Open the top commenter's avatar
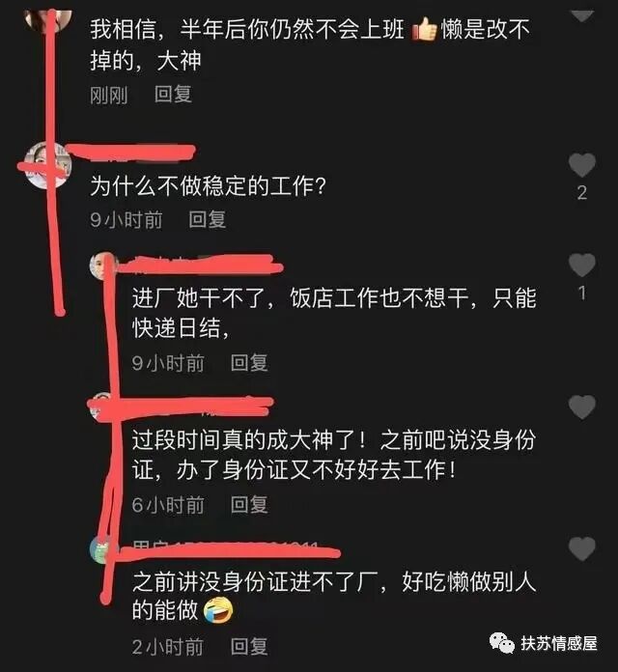The image size is (618, 672). [48, 19]
